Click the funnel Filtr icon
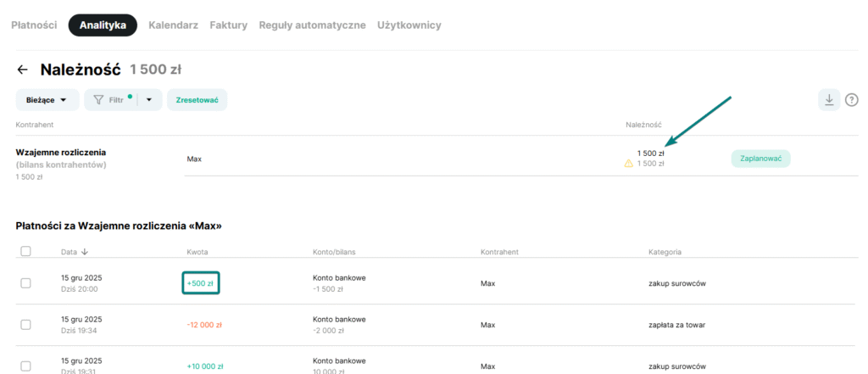 pos(98,100)
